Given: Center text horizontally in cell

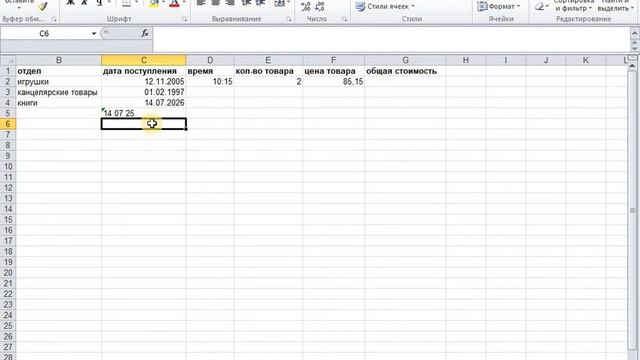Looking at the screenshot, I should point(216,3).
